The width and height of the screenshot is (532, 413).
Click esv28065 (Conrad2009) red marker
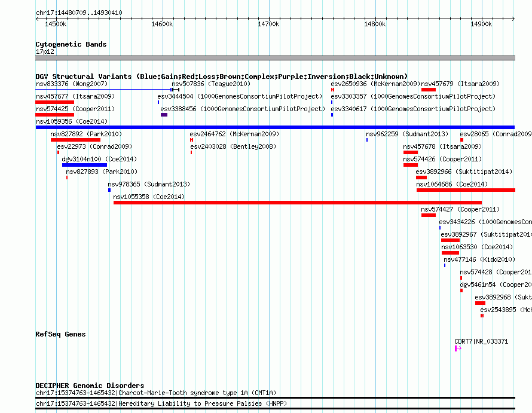(x=462, y=140)
